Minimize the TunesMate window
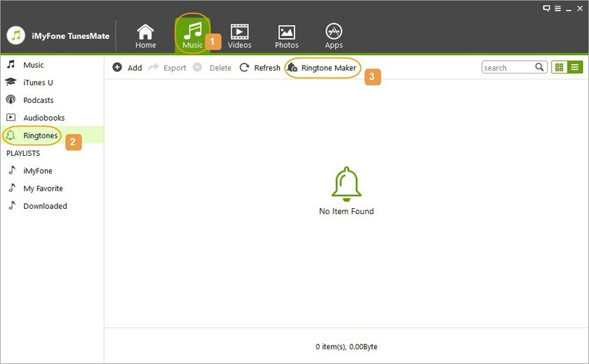 (x=568, y=9)
